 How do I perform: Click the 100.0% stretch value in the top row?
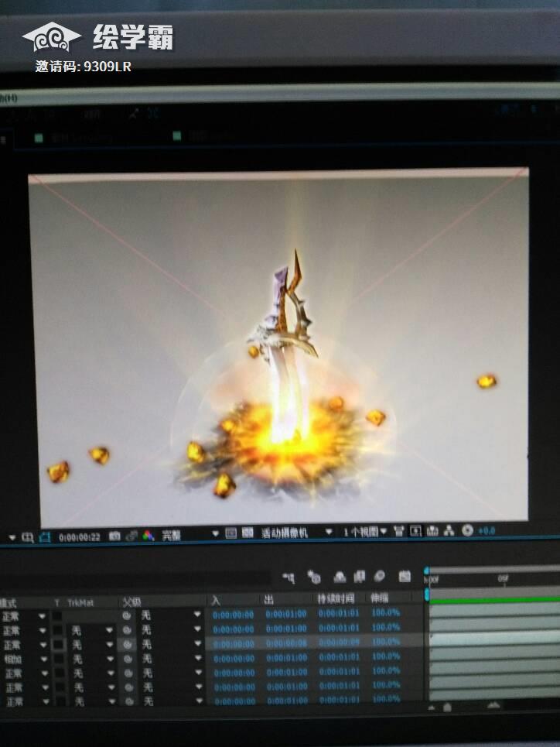(x=385, y=612)
